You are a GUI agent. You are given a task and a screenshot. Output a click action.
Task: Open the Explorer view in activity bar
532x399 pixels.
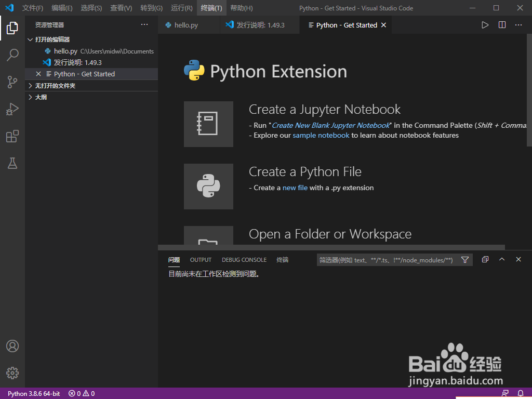click(12, 28)
